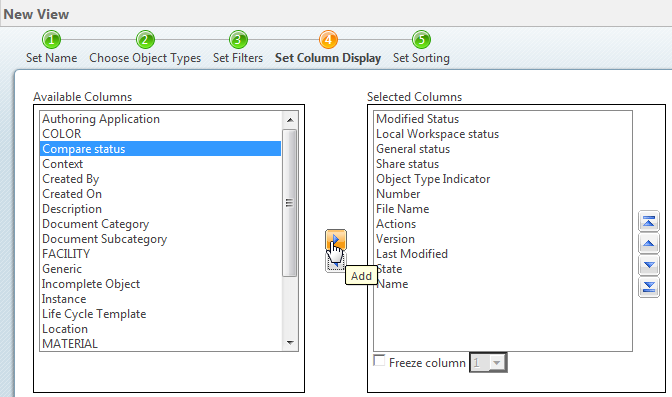Select Created By in Available Columns
672x397 pixels.
[x=161, y=179]
